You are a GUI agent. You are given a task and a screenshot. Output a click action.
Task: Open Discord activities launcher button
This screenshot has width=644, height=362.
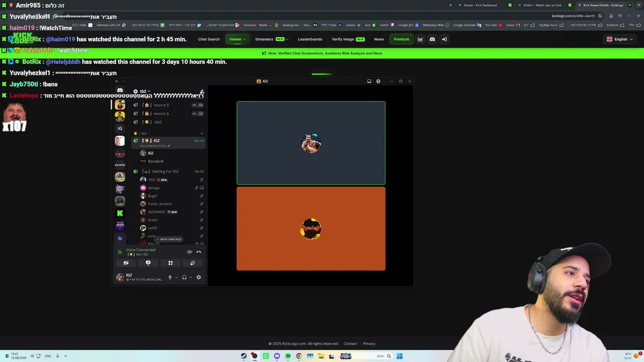(171, 263)
